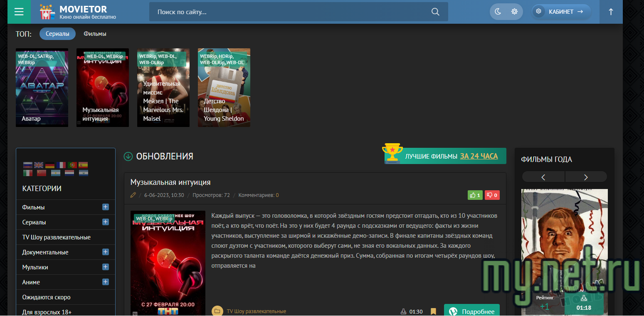Expand the Фильмы category plus button
The height and width of the screenshot is (316, 644).
coord(106,207)
